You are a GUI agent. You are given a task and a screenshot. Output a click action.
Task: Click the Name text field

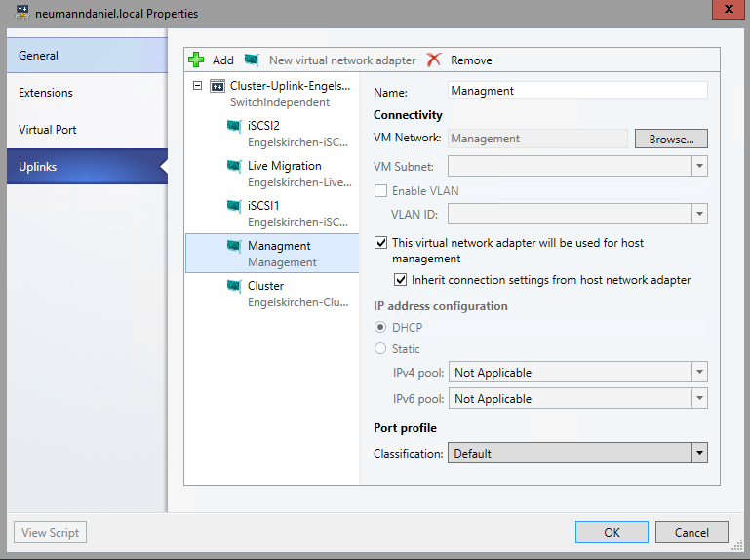point(576,90)
